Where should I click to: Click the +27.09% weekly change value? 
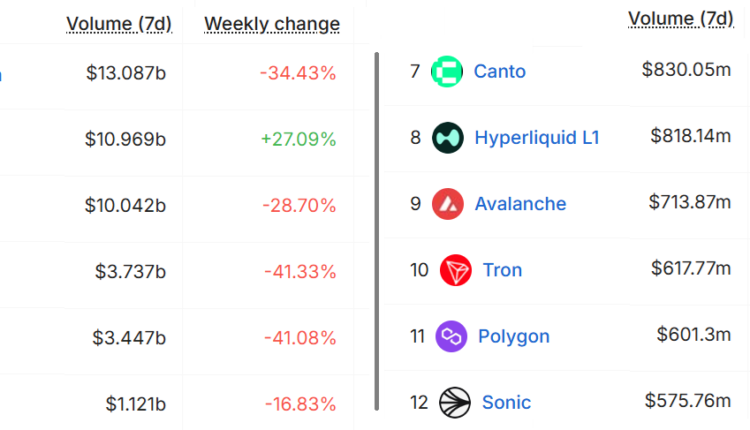[298, 139]
